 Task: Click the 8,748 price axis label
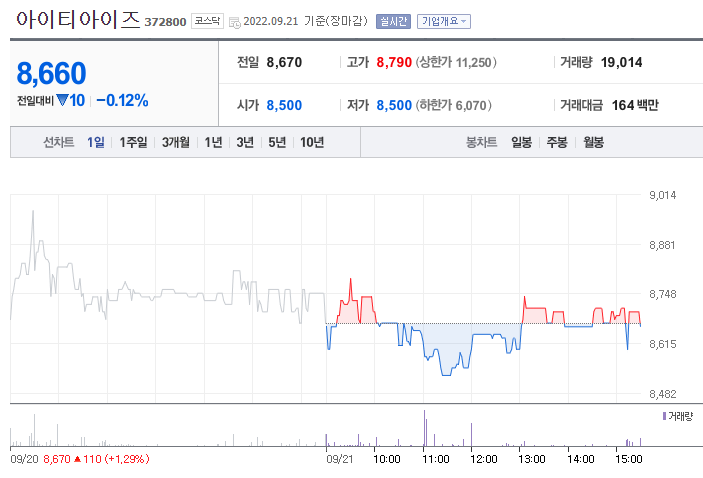tap(663, 294)
